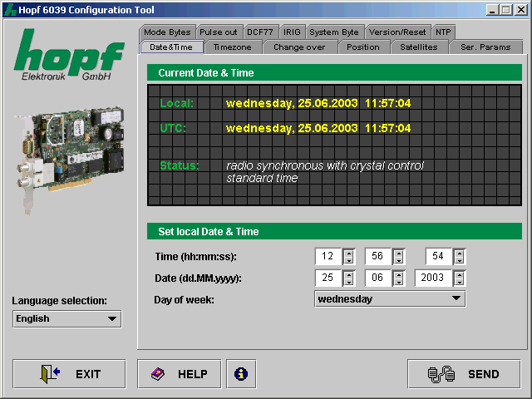Increase the month value with up arrow
The image size is (532, 399).
(x=399, y=274)
